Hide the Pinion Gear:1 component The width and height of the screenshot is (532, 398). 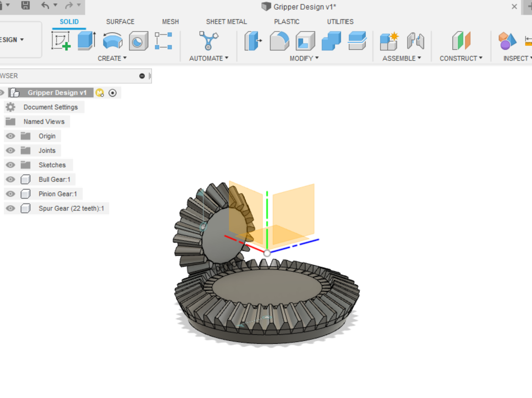[x=11, y=194]
